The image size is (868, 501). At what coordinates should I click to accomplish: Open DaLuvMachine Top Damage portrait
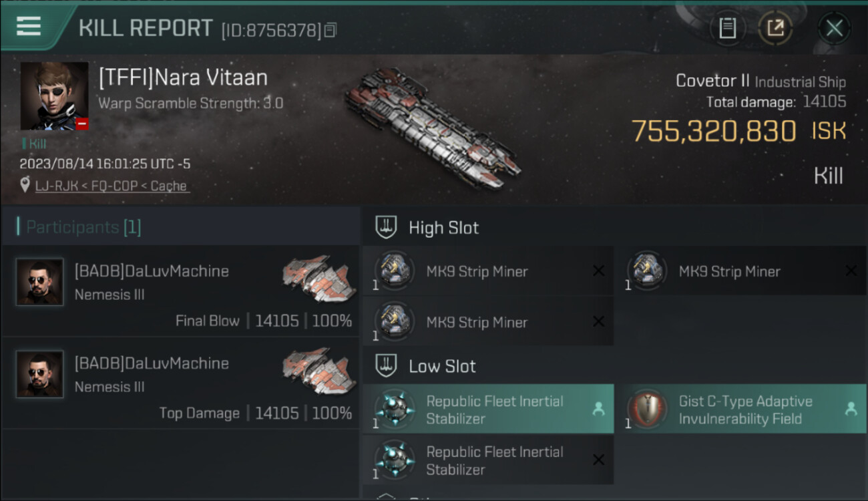point(40,375)
